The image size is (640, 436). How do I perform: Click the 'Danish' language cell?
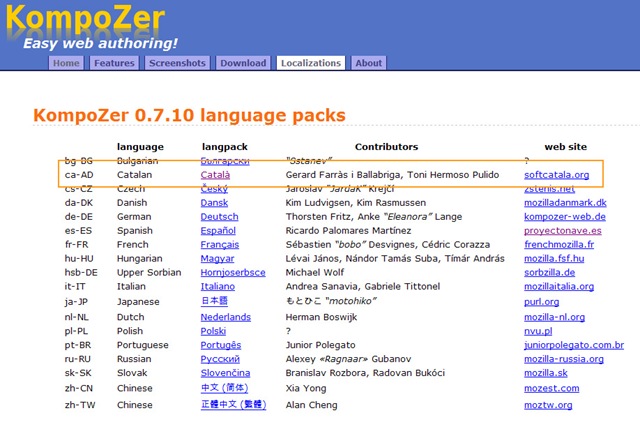point(132,202)
